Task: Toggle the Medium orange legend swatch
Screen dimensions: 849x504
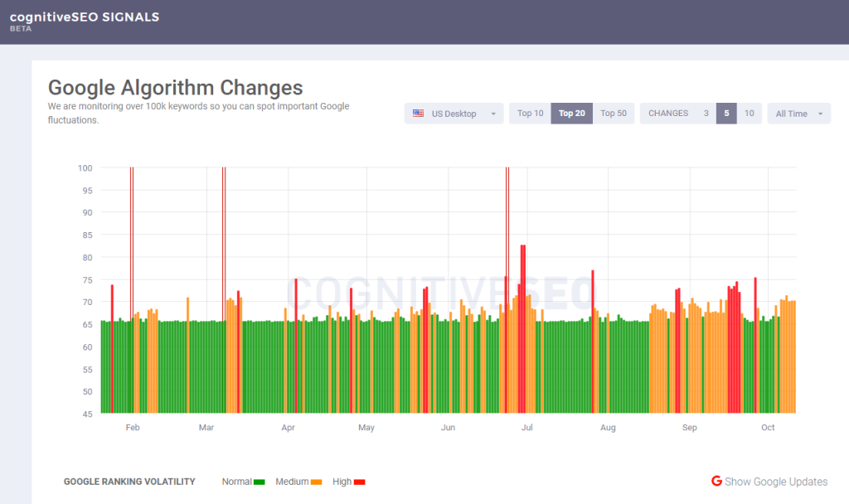Action: pyautogui.click(x=316, y=482)
